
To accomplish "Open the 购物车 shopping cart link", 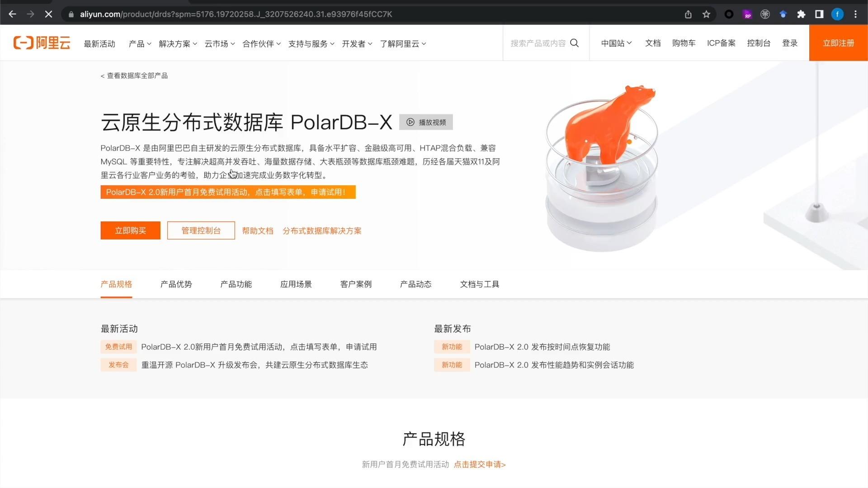I will [684, 43].
